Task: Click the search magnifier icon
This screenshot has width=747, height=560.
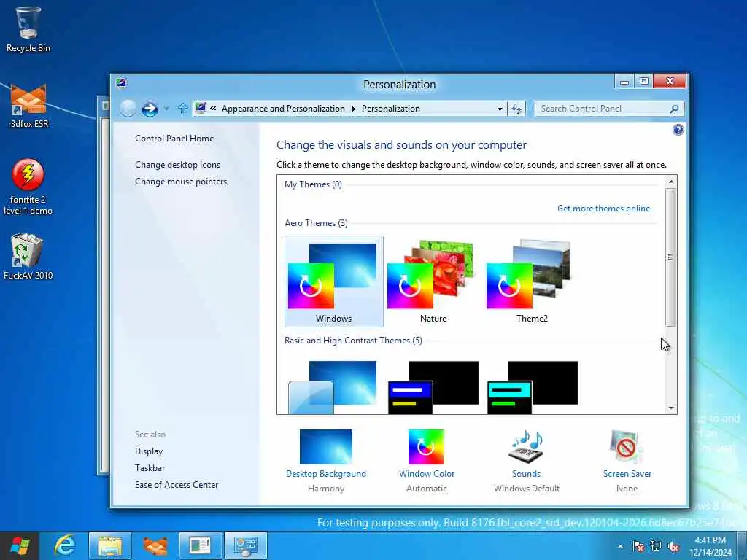Action: click(674, 109)
